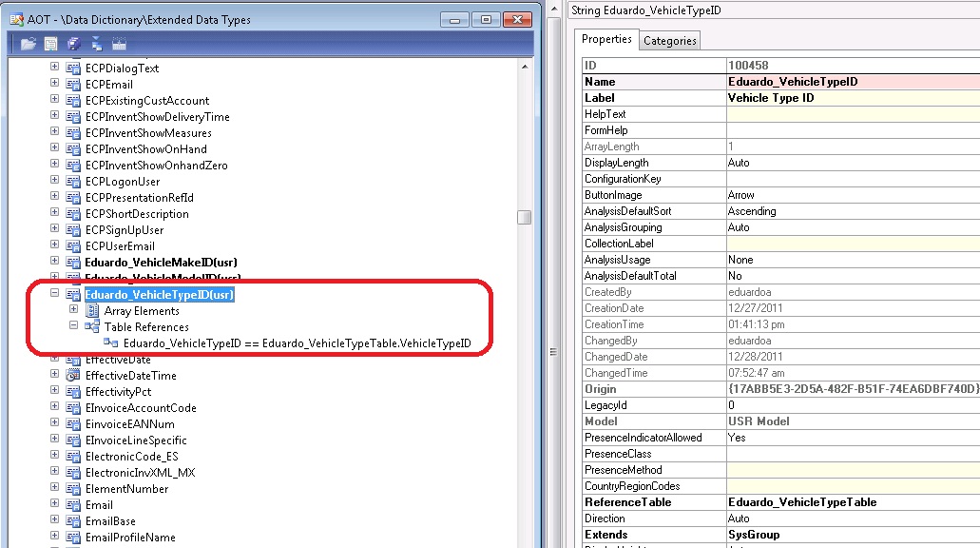Screen dimensions: 980x548
Task: Click the Compile toolbar icon in AOT
Action: [x=119, y=44]
